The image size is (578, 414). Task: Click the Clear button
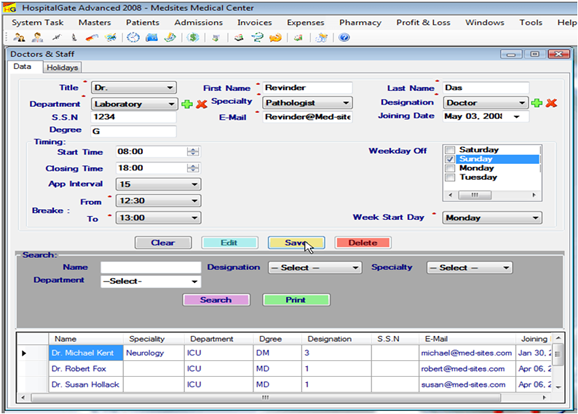(x=163, y=243)
